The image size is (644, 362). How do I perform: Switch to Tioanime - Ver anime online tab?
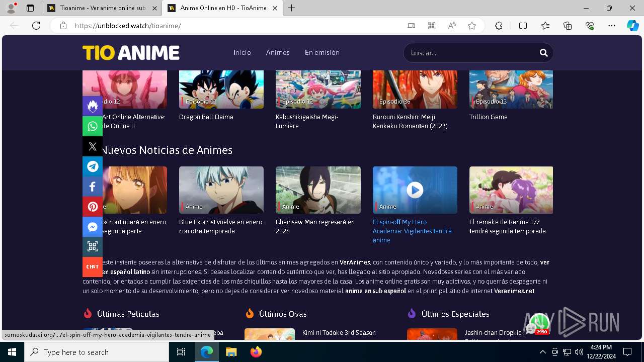pos(102,8)
